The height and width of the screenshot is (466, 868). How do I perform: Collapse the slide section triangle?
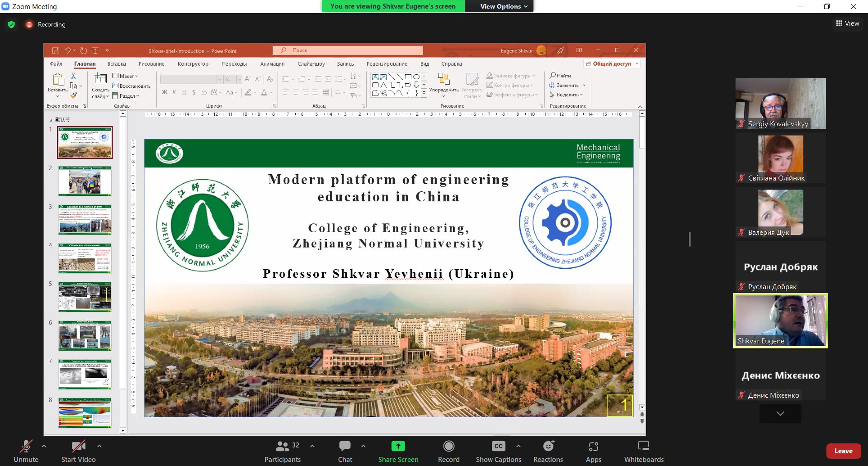click(51, 120)
